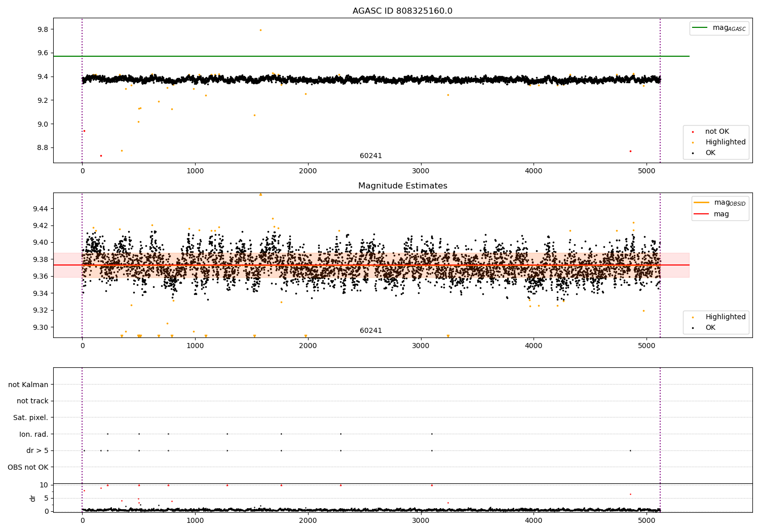This screenshot has height=532, width=760.
Task: Click the orange mag OBSID legend line
Action: (x=702, y=203)
